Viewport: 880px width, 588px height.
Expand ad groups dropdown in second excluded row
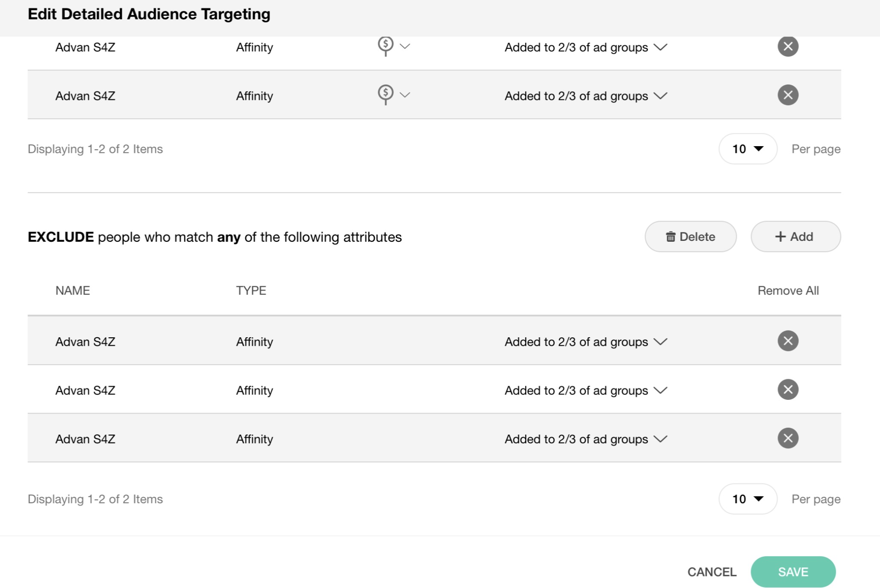(x=660, y=390)
